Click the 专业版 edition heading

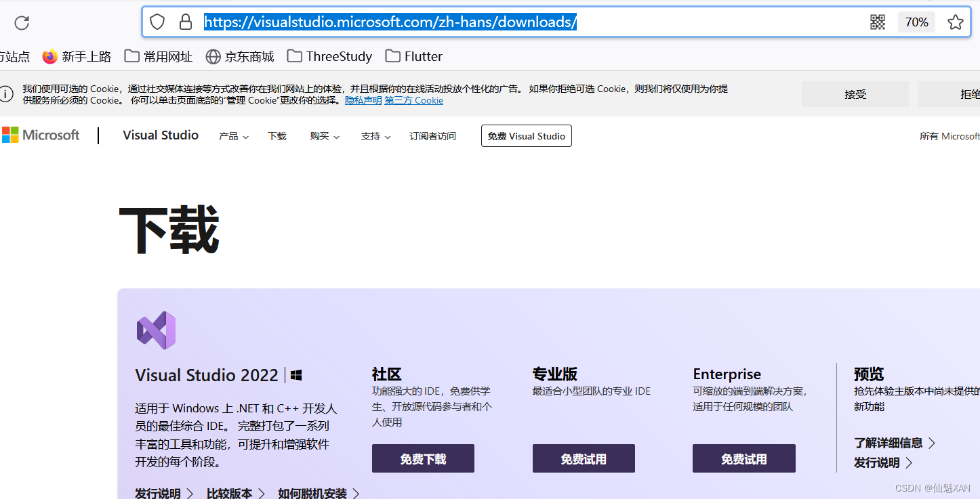click(555, 374)
